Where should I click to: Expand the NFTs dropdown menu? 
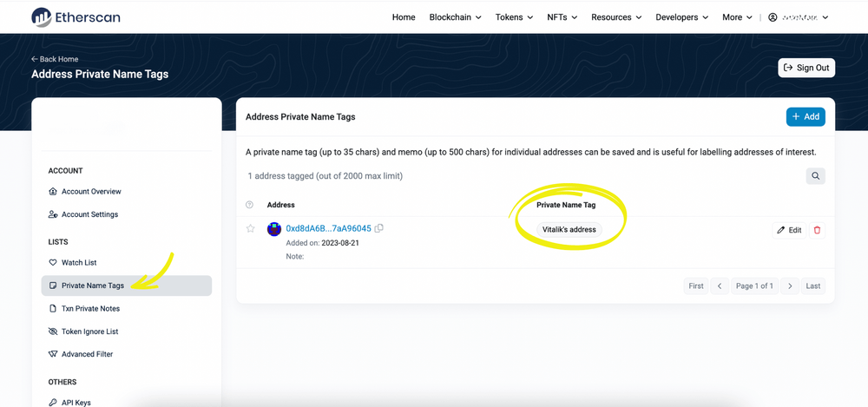[x=562, y=17]
